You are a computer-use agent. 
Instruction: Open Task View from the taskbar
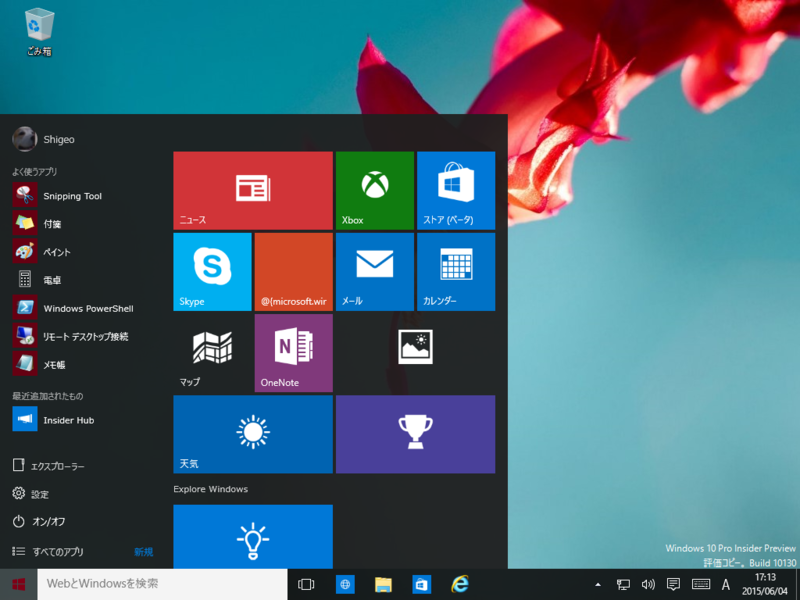[306, 584]
